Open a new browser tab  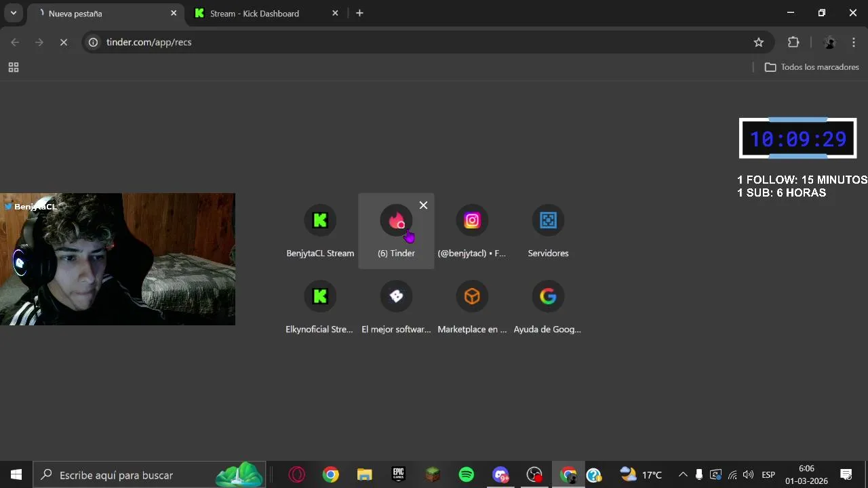(359, 13)
